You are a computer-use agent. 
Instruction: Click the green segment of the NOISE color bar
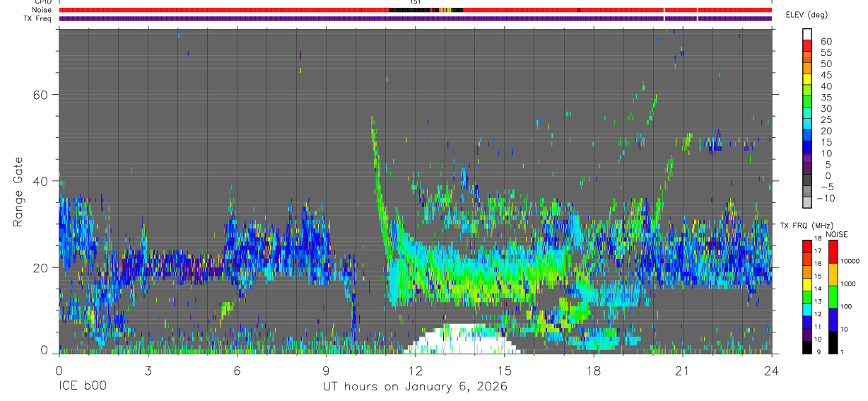[832, 297]
